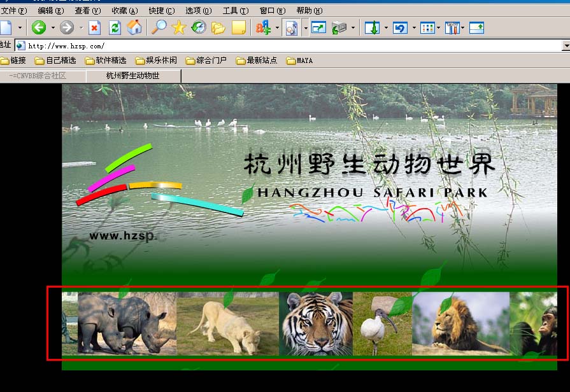
Task: Open the 收藏(A) menu
Action: click(x=125, y=11)
